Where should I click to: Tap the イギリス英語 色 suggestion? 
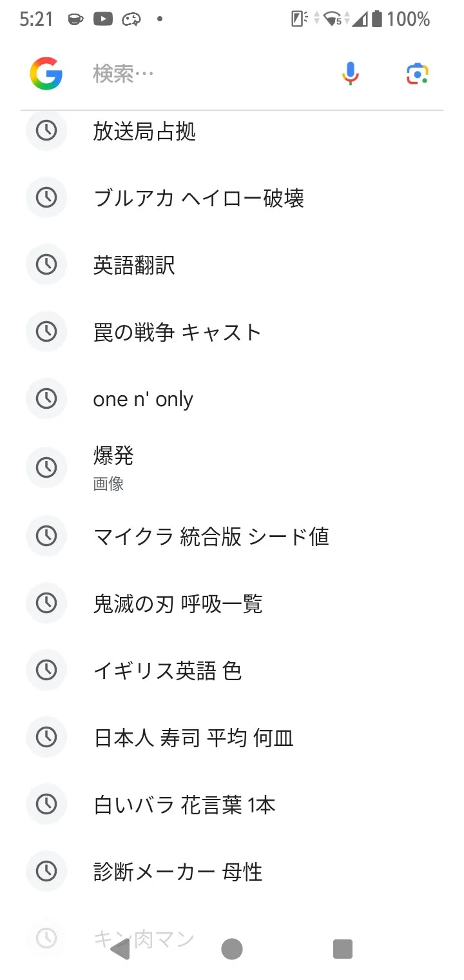(x=168, y=671)
